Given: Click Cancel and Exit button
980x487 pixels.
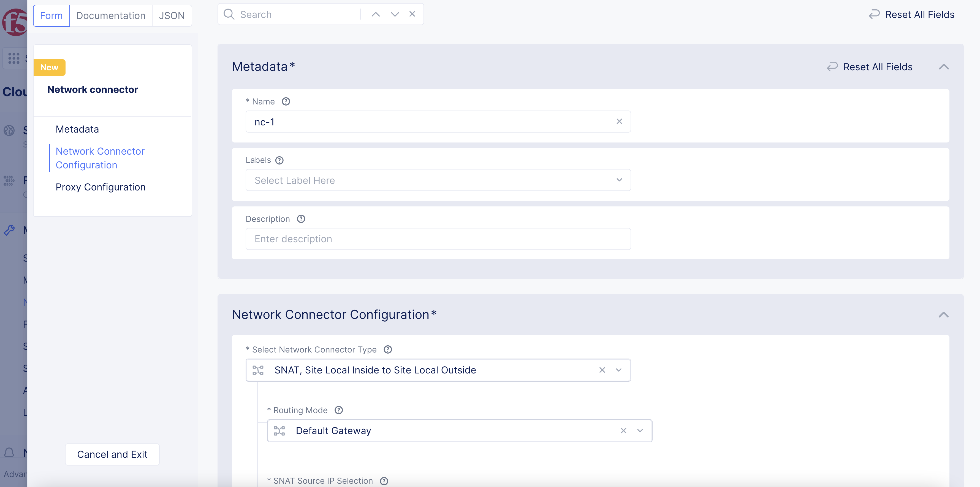Looking at the screenshot, I should (x=112, y=454).
